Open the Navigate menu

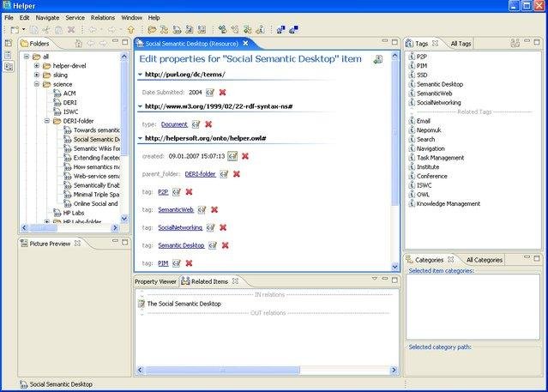(x=47, y=17)
